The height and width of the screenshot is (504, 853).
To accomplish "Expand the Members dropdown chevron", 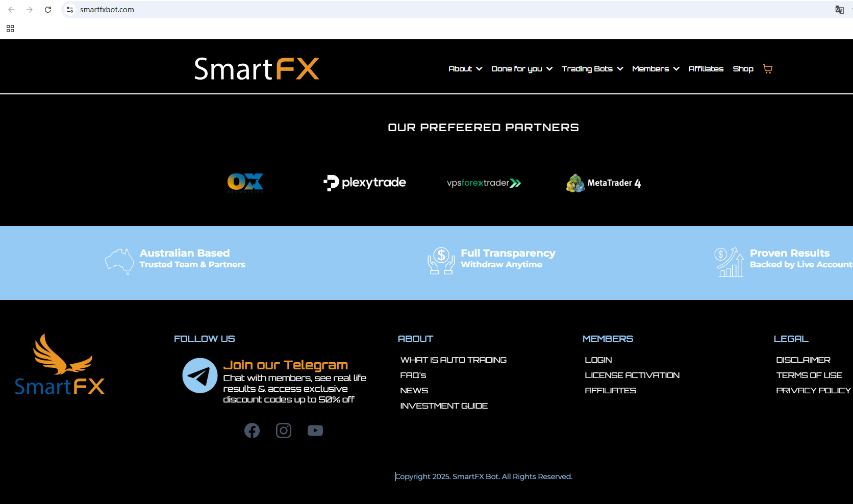I will point(676,69).
